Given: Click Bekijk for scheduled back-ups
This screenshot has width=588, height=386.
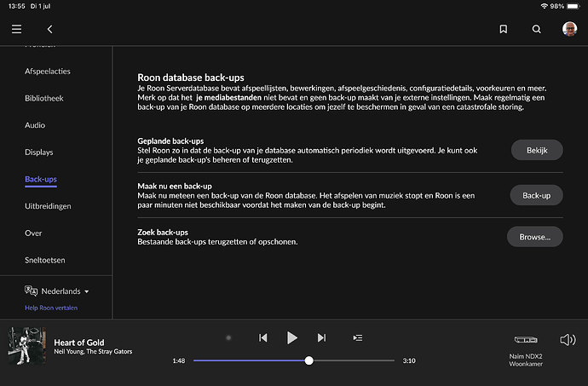Looking at the screenshot, I should click(537, 150).
